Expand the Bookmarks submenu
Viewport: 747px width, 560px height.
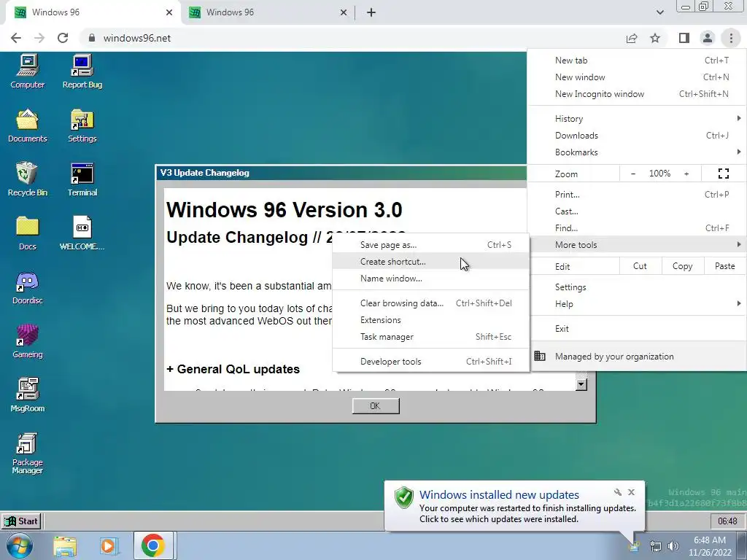point(638,152)
